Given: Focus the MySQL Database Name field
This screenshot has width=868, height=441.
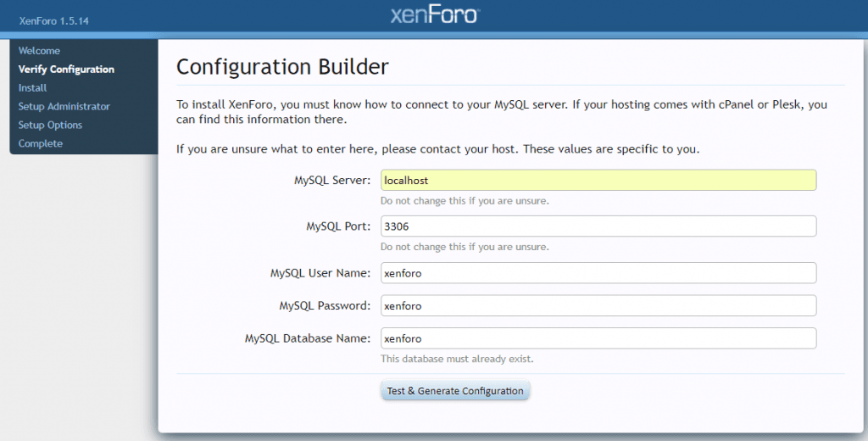Looking at the screenshot, I should pos(598,338).
